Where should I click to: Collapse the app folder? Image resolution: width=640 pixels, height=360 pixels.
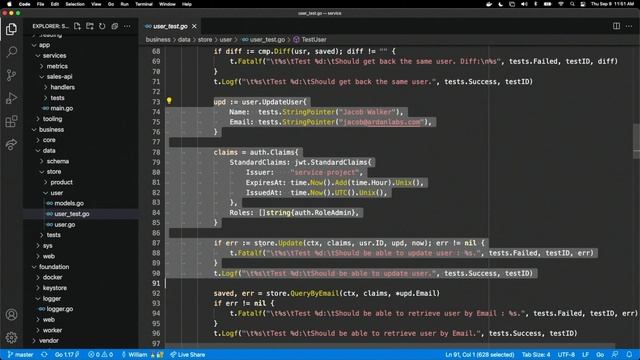pyautogui.click(x=44, y=45)
